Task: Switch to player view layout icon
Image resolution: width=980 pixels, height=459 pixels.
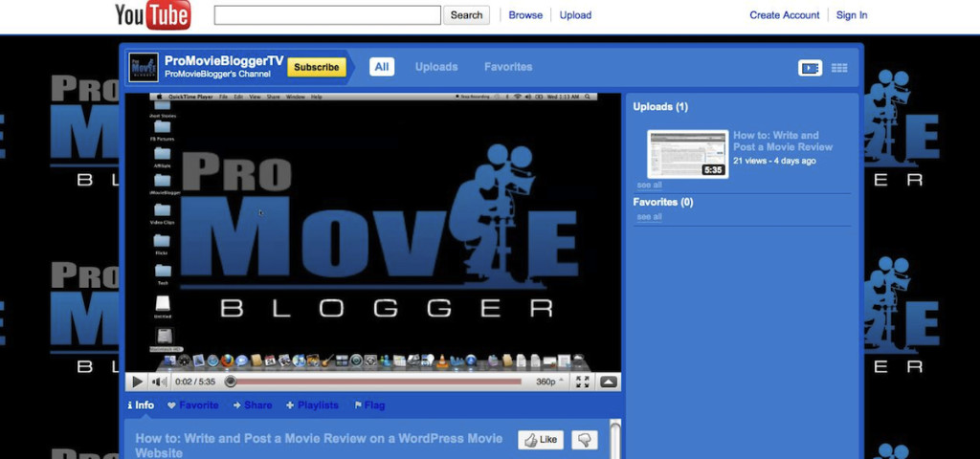Action: pyautogui.click(x=810, y=68)
